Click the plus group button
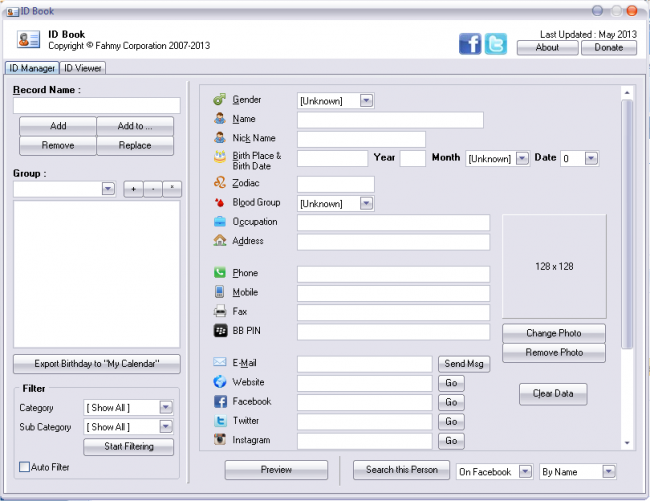Image resolution: width=650 pixels, height=501 pixels. click(133, 189)
